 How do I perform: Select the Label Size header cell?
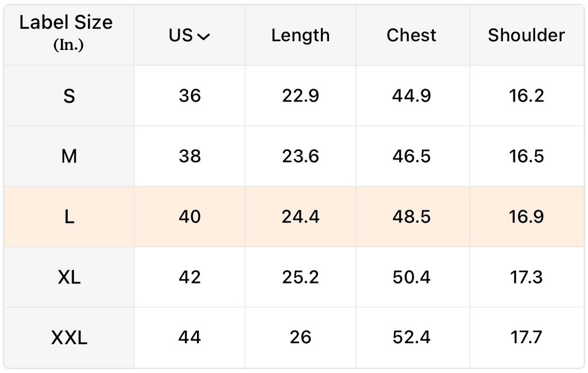click(69, 35)
